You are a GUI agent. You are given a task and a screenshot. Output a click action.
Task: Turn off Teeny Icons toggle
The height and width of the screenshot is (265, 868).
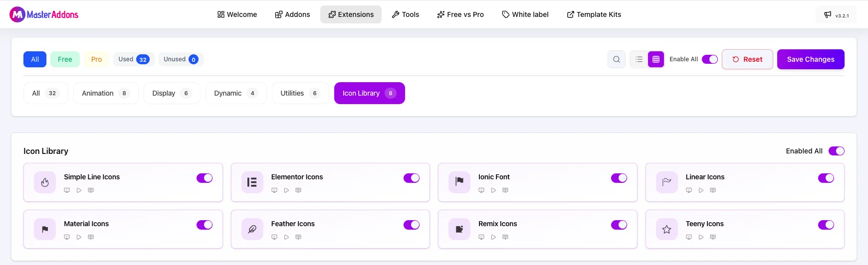pyautogui.click(x=826, y=225)
